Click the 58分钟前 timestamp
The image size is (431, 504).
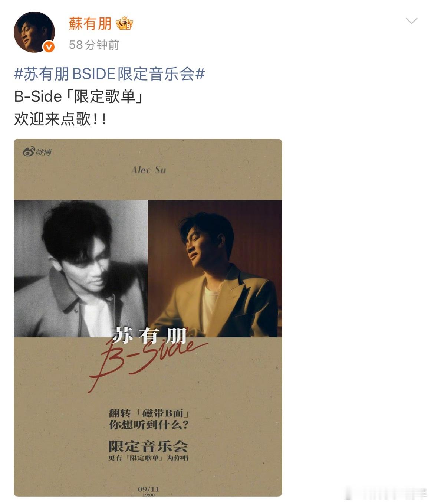[x=94, y=45]
